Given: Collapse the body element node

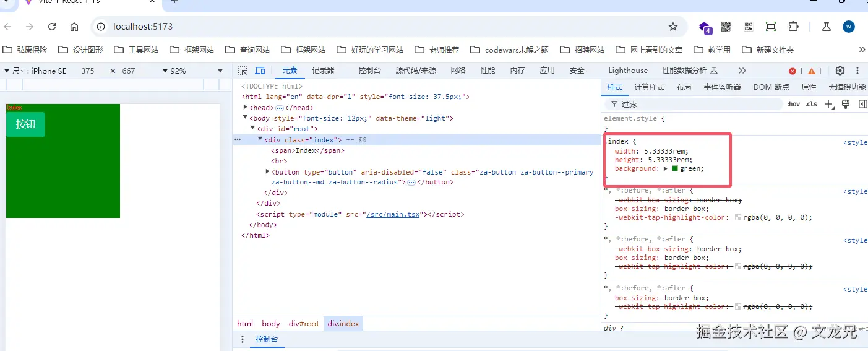Looking at the screenshot, I should [246, 118].
